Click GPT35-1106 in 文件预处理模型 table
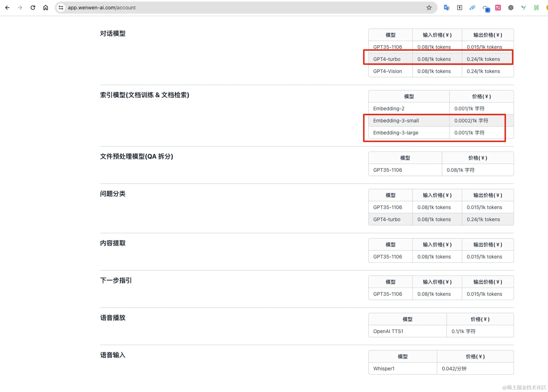 click(405, 170)
